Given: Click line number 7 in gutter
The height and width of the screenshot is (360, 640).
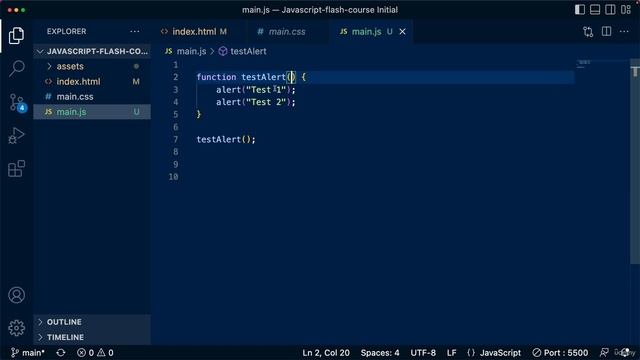Looking at the screenshot, I should [x=176, y=139].
